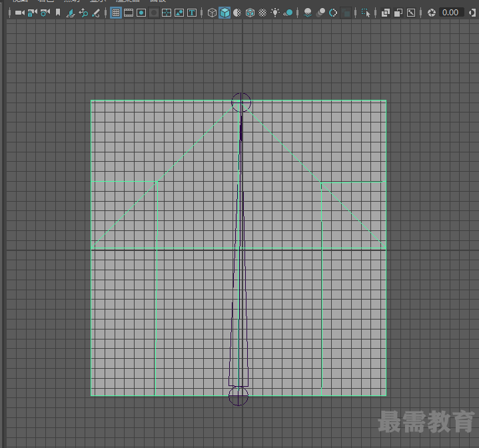The image size is (479, 448).
Task: Toggle the Gate Mask icon
Action: [154, 13]
